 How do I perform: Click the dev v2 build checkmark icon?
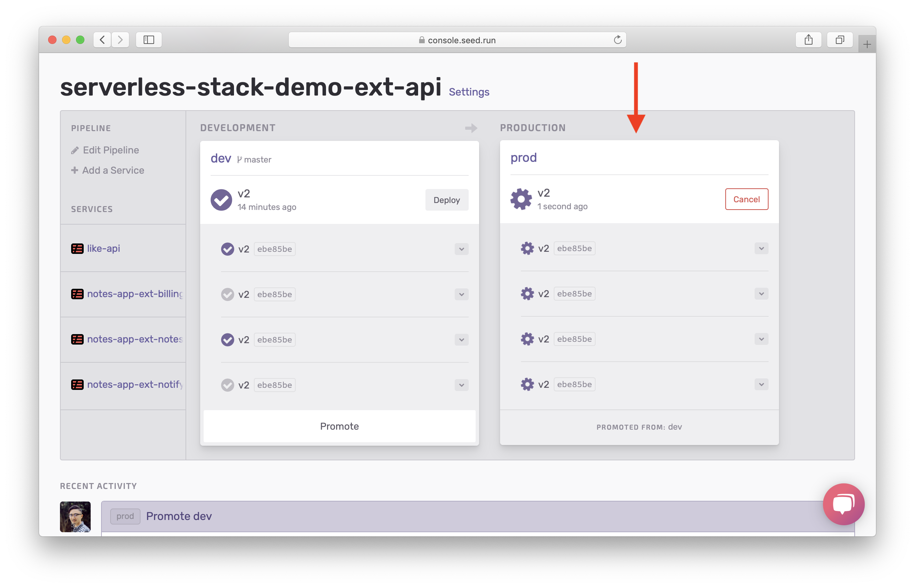click(221, 200)
